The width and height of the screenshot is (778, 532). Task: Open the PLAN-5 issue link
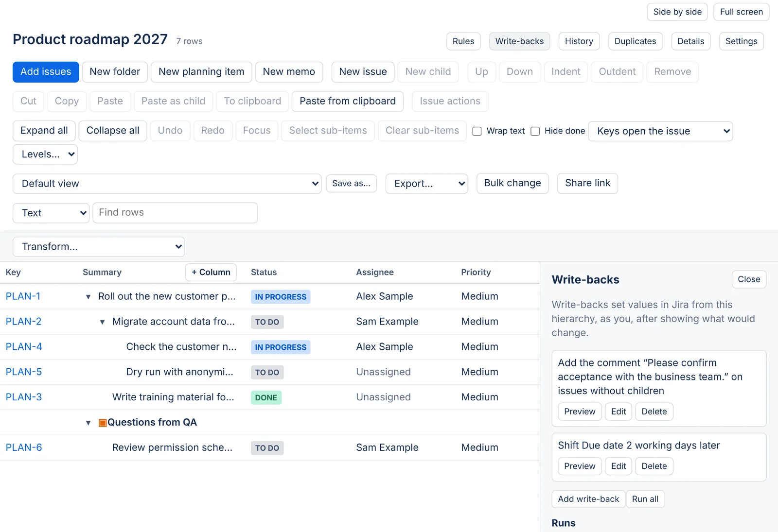(x=24, y=372)
